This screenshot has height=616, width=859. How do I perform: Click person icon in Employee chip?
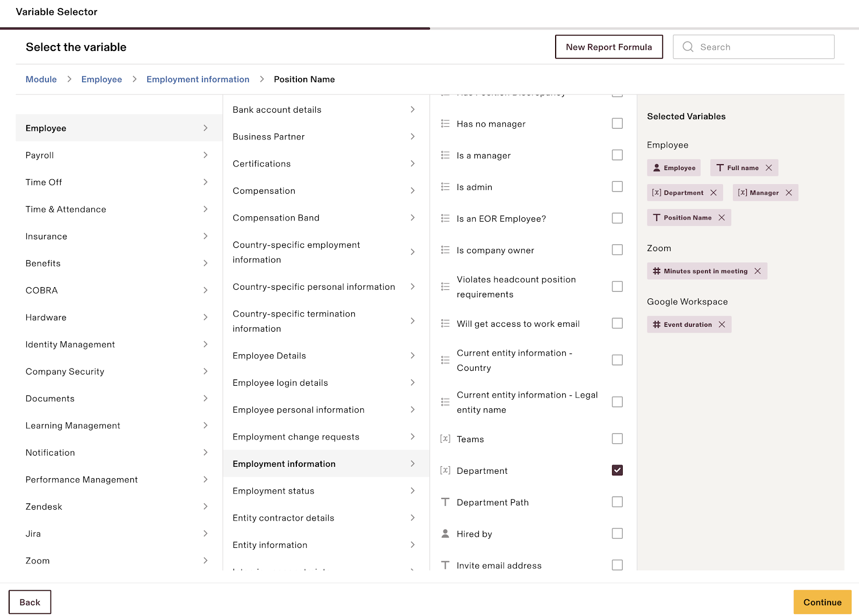tap(656, 168)
